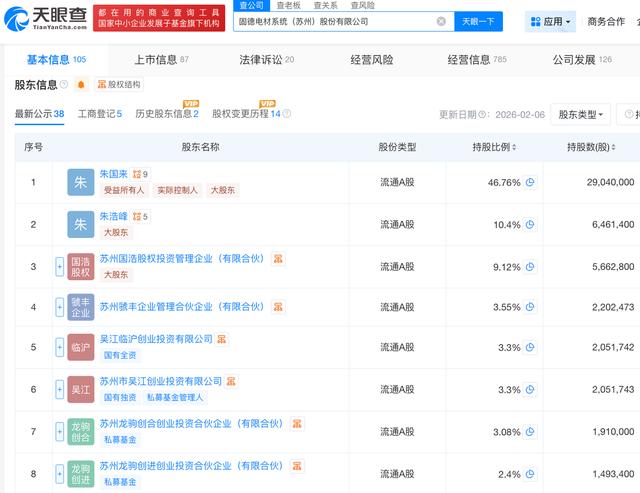The image size is (640, 493).
Task: Click into the company name search field
Action: 330,21
